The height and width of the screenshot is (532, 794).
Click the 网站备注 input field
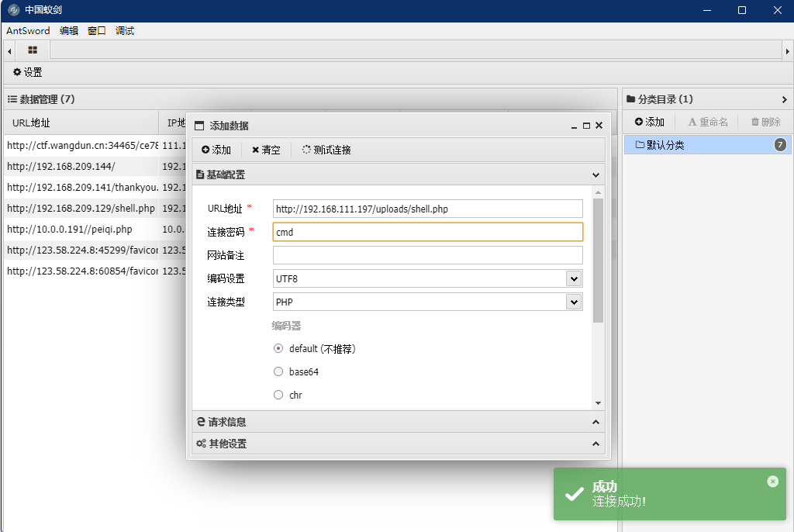tap(427, 255)
